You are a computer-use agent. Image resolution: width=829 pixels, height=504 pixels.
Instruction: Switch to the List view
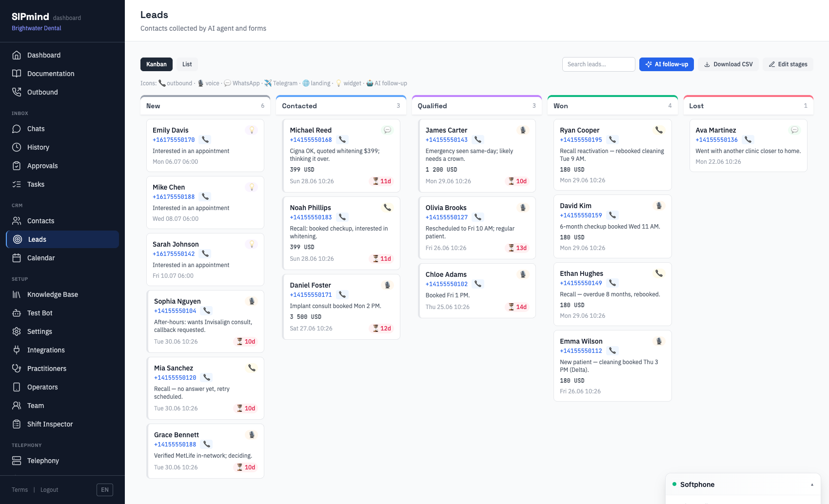click(187, 64)
